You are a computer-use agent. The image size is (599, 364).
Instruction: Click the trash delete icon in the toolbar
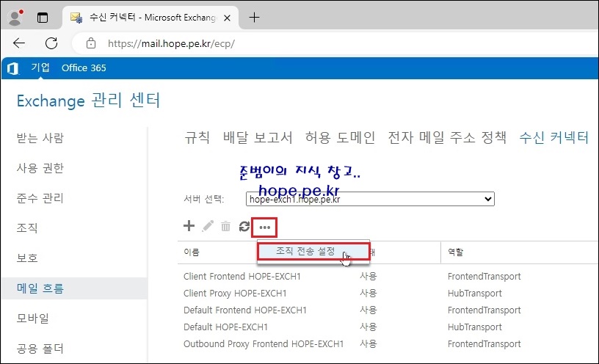[226, 227]
